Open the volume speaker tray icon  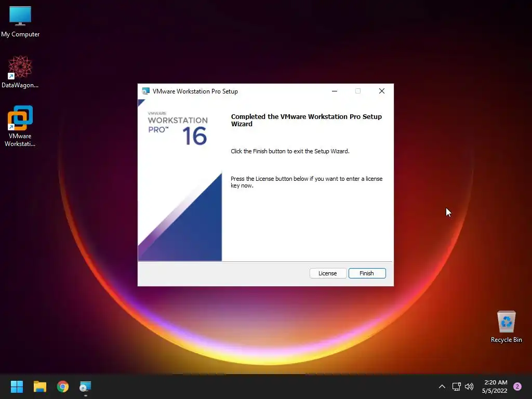(x=469, y=387)
